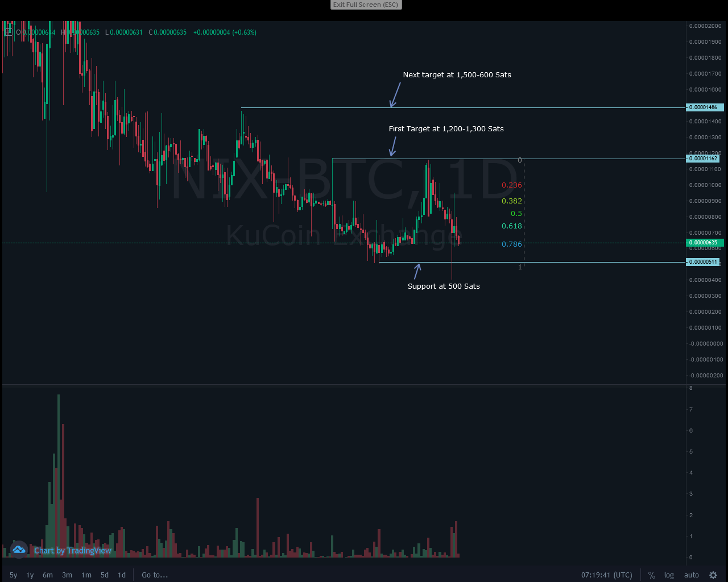Click the 0.618 Fibonacci level label
The height and width of the screenshot is (582, 728).
[512, 226]
